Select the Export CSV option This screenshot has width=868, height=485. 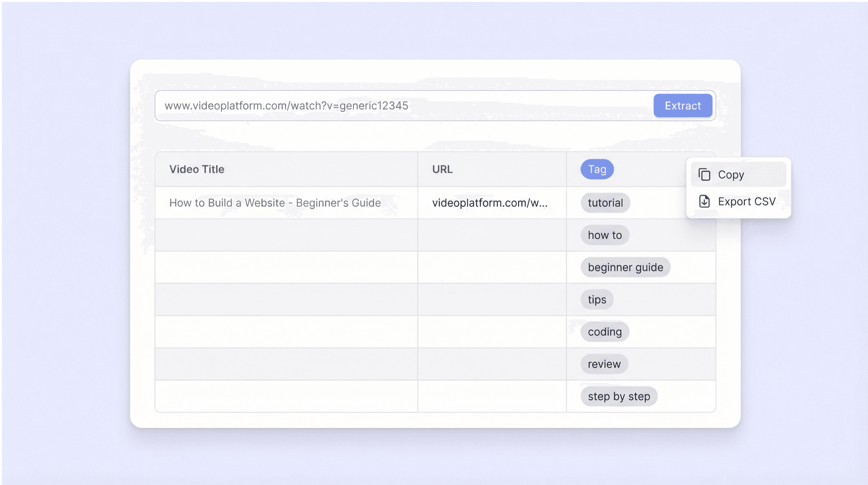point(747,201)
